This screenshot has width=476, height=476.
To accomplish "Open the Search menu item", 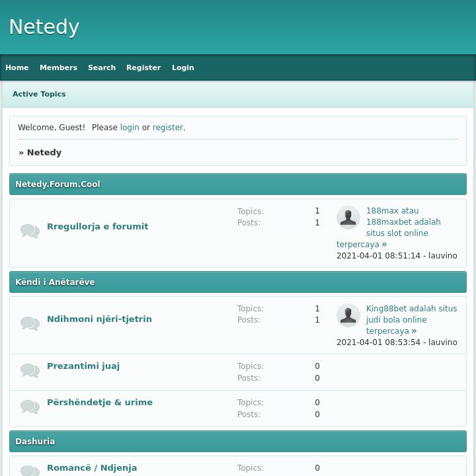I will click(x=102, y=67).
